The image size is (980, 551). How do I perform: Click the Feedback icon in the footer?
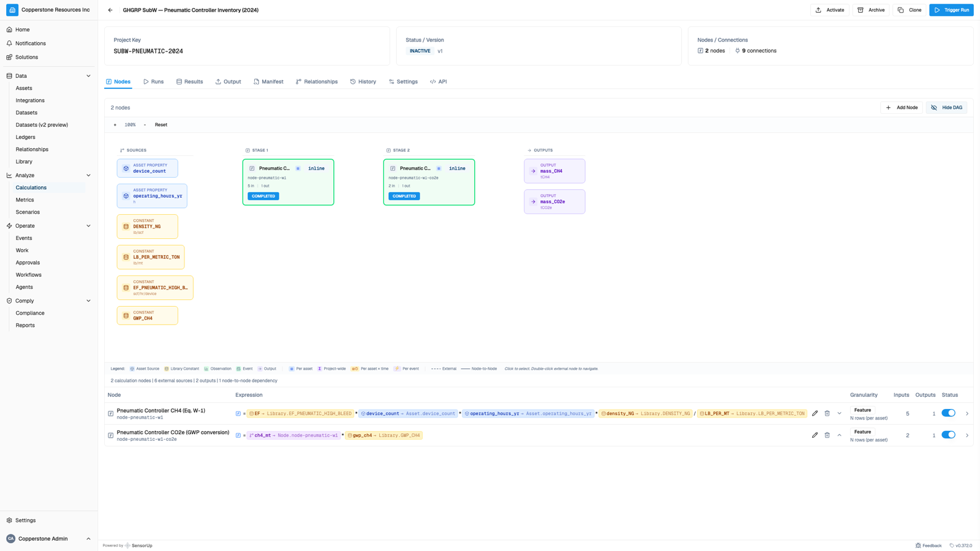point(918,545)
